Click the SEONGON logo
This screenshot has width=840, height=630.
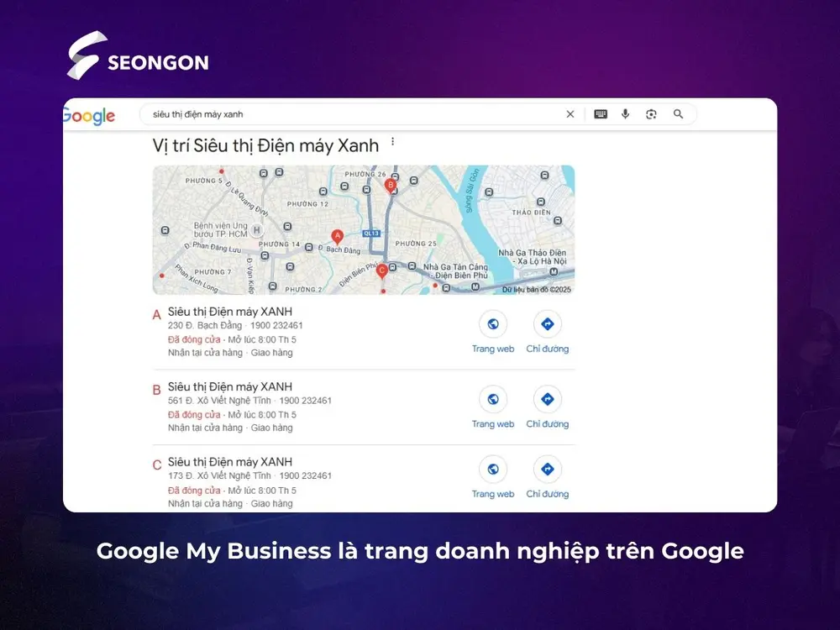tap(138, 55)
